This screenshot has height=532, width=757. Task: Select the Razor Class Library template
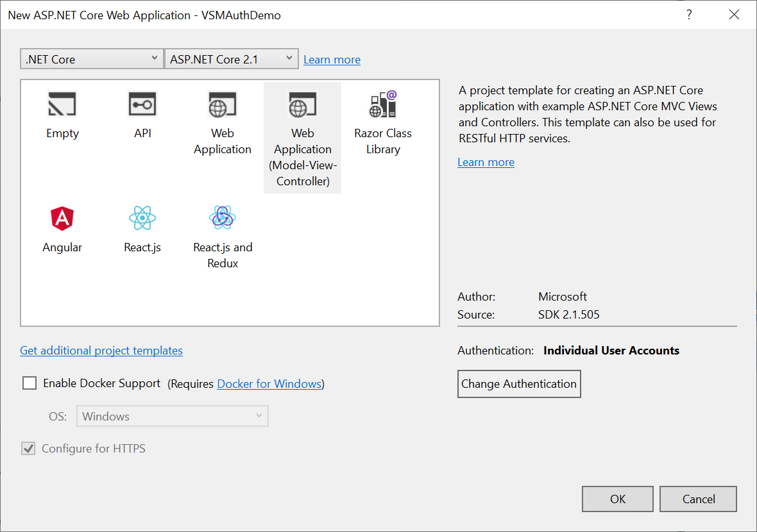tap(383, 104)
